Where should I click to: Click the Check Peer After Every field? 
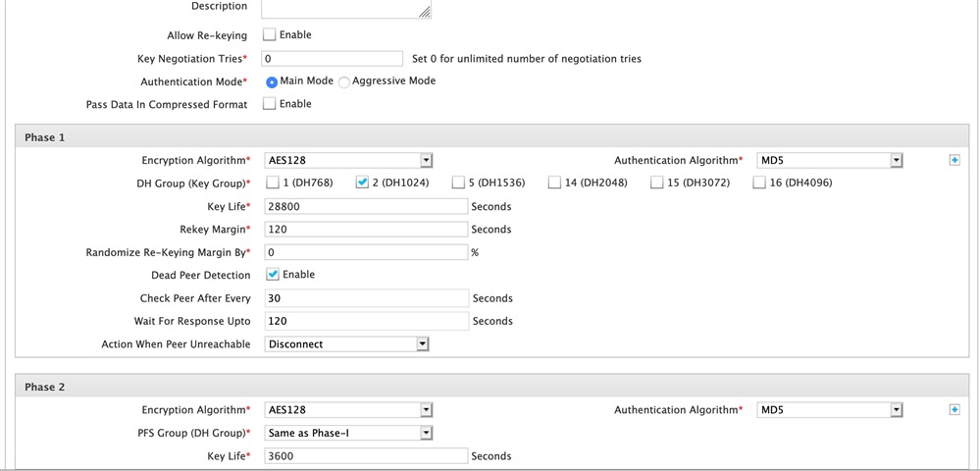(366, 298)
